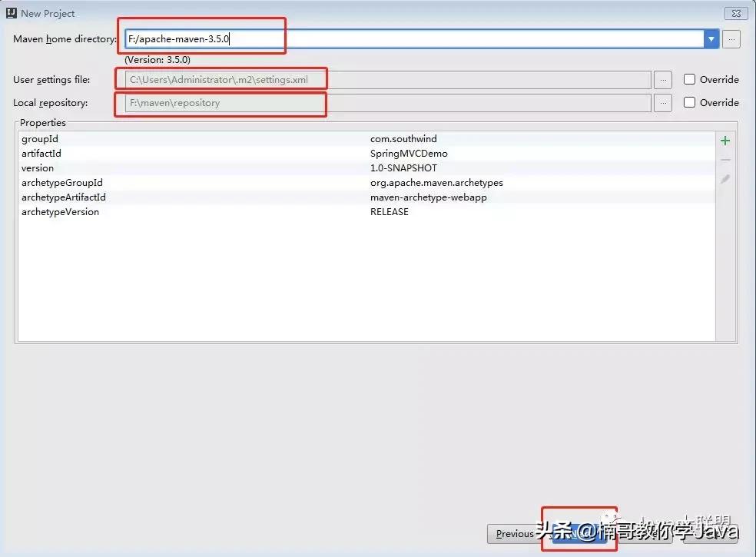Click the com.southwind value cell
756x557 pixels.
[406, 139]
